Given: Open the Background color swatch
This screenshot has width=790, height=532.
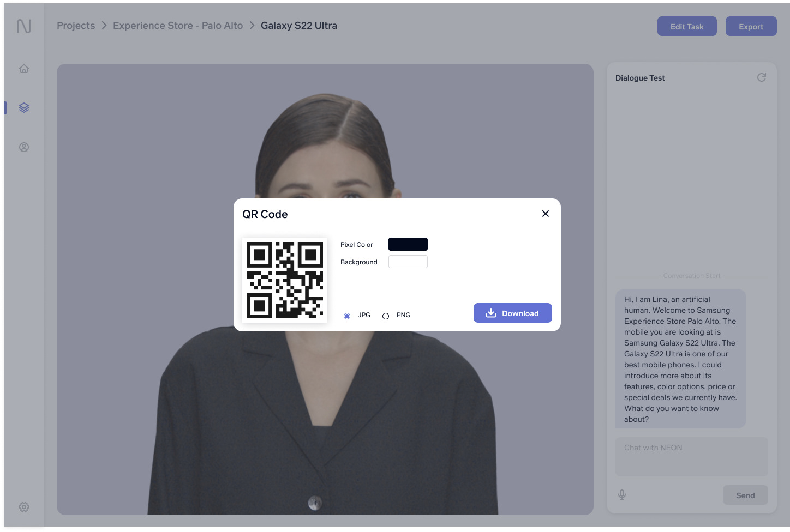Looking at the screenshot, I should click(408, 262).
